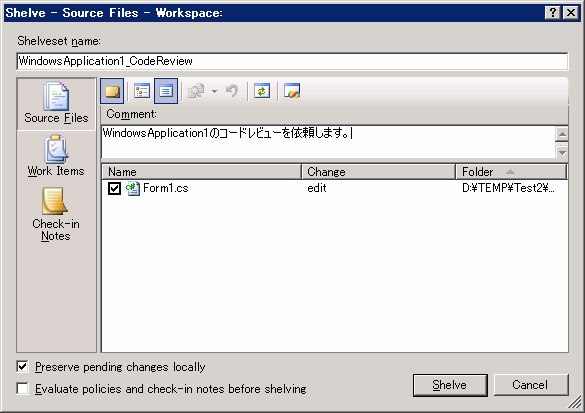The width and height of the screenshot is (585, 413).
Task: Sort files by Change column header
Action: (378, 172)
